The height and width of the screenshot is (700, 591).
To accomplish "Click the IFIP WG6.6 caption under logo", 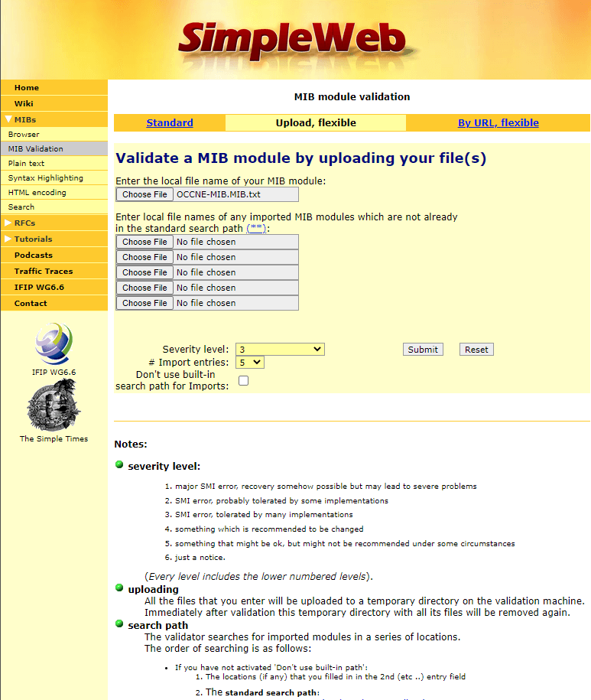I will tap(54, 372).
